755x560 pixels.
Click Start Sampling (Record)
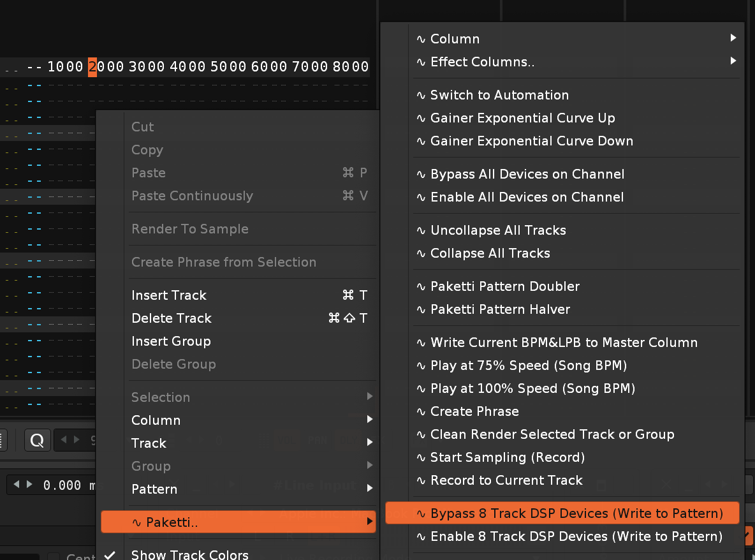(507, 457)
